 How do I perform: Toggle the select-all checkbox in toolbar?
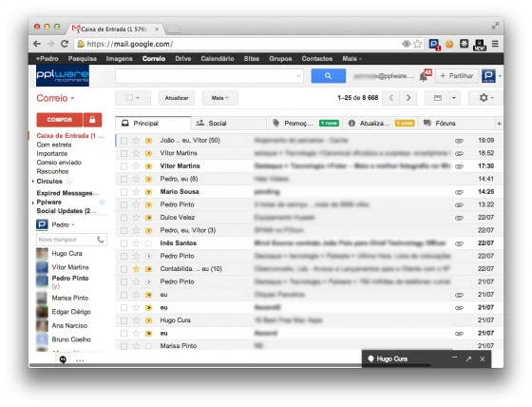click(x=129, y=98)
